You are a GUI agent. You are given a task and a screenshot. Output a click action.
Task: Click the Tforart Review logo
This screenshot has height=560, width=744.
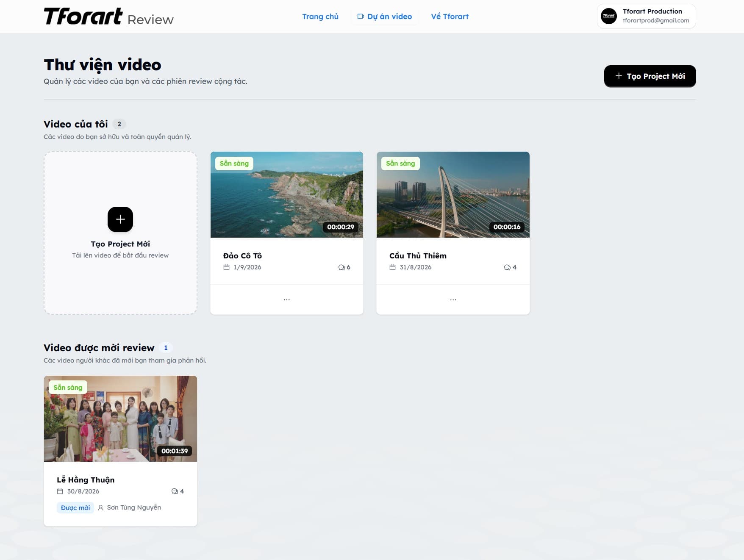point(109,17)
